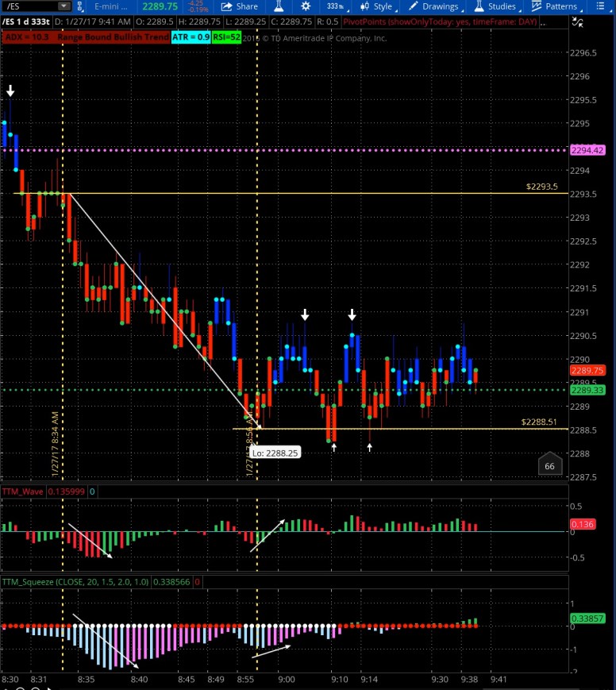Open the Style menu

(378, 6)
